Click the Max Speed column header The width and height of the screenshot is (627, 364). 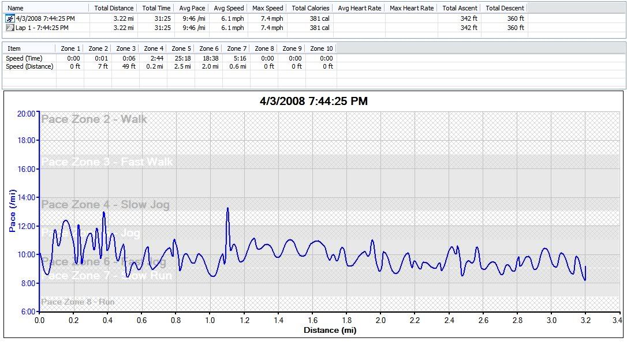(x=267, y=8)
